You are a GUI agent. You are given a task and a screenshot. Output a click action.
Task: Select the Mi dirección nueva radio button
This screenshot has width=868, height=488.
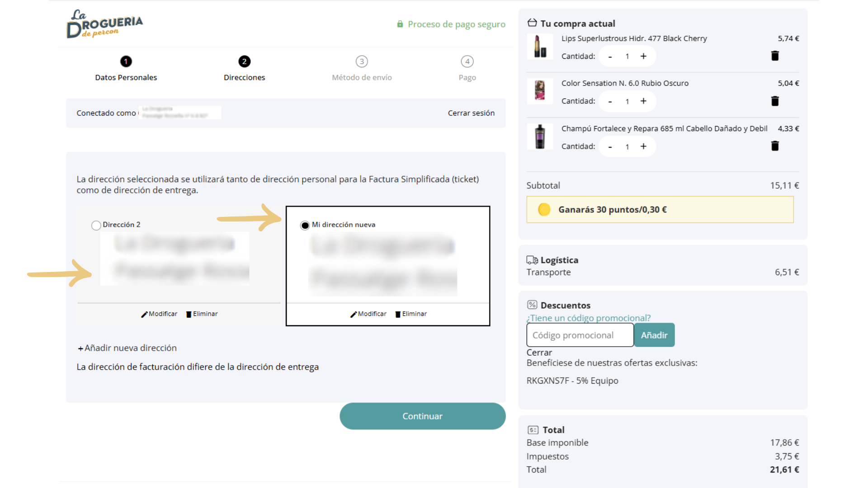(305, 225)
